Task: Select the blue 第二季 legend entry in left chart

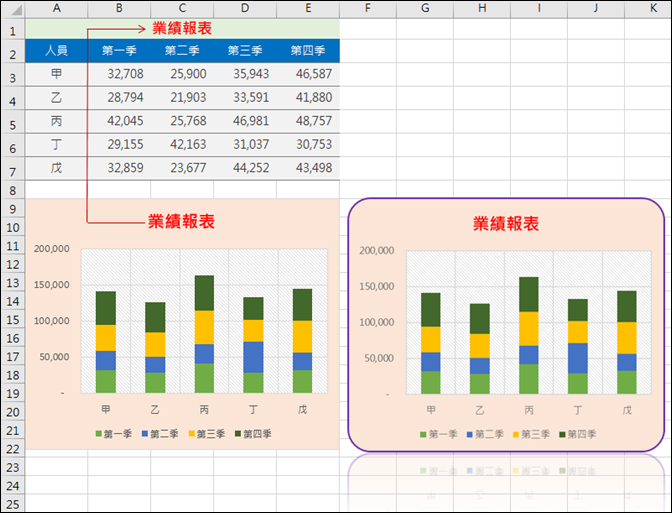Action: [160, 434]
